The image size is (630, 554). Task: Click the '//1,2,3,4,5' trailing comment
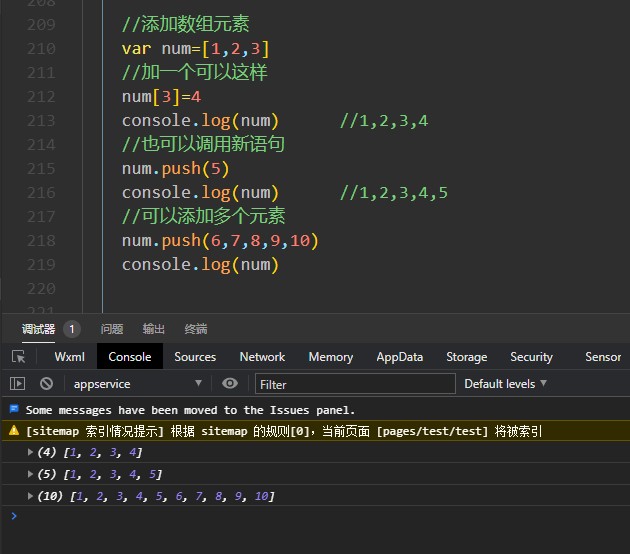tap(394, 193)
